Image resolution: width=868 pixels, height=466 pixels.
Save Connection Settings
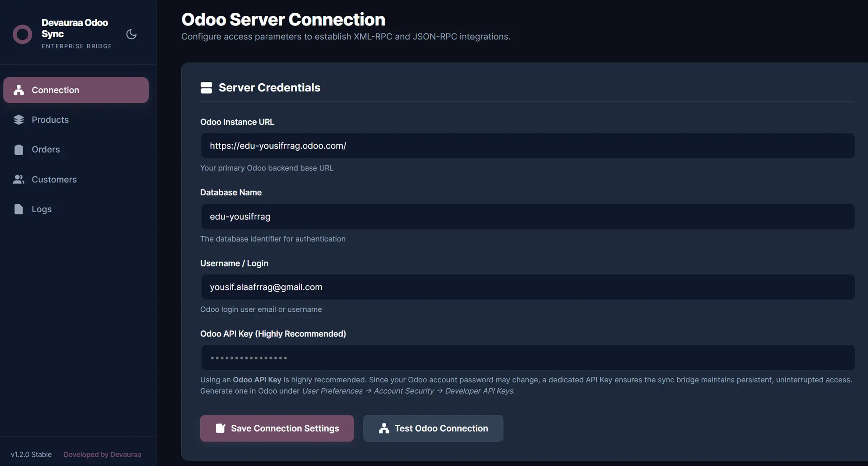click(277, 428)
